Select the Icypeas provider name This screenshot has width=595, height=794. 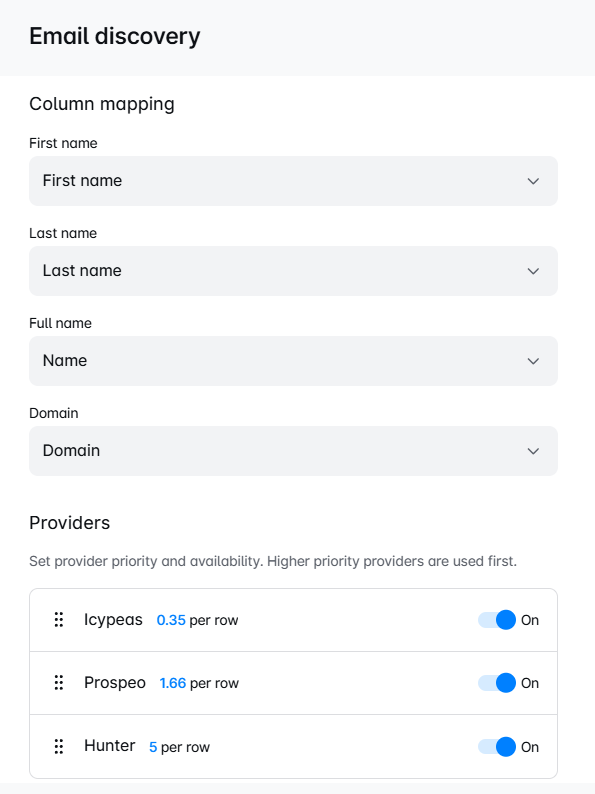(x=113, y=620)
